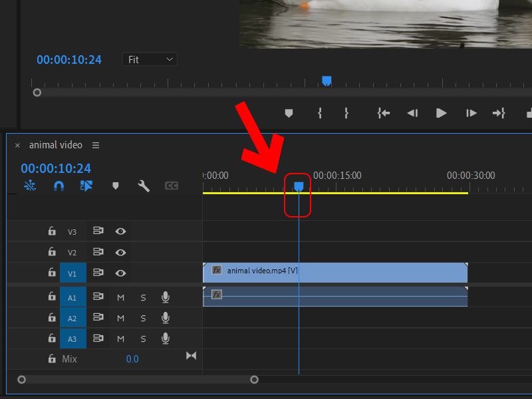532x399 pixels.
Task: Click the Play button in Program Monitor
Action: coord(441,113)
